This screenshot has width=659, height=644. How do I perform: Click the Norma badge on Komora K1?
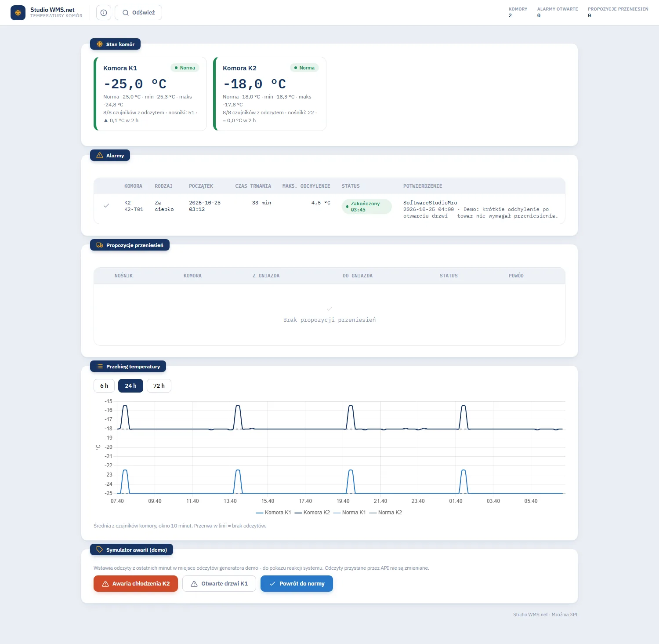click(x=185, y=68)
